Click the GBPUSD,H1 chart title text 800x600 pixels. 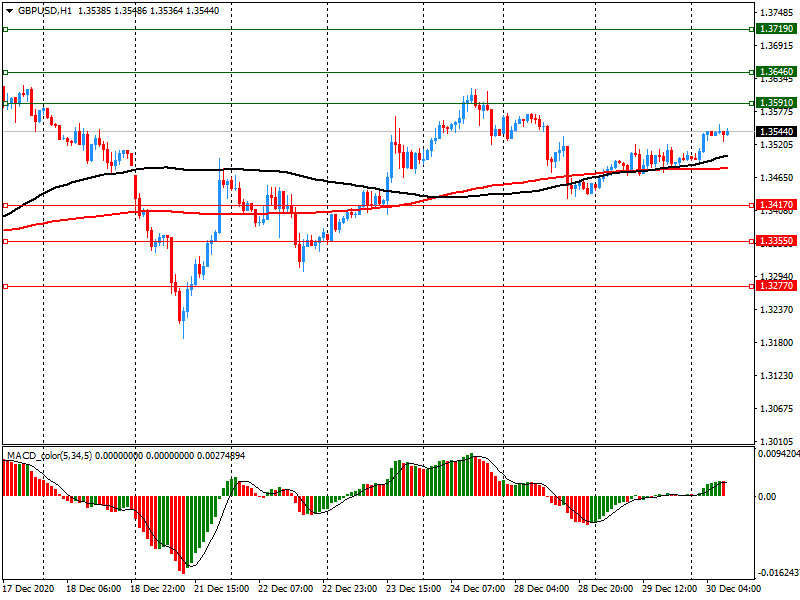[45, 10]
